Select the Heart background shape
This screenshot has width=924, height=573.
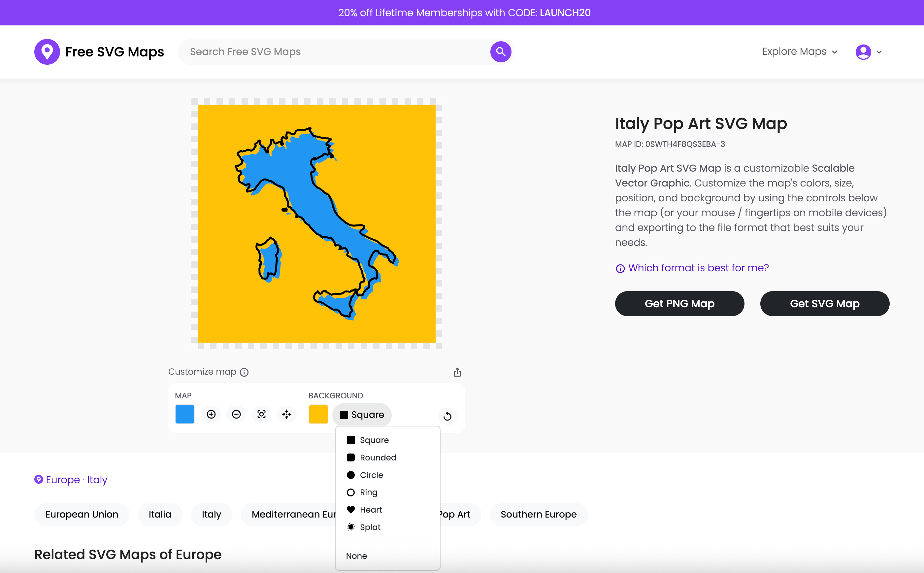[x=371, y=509]
